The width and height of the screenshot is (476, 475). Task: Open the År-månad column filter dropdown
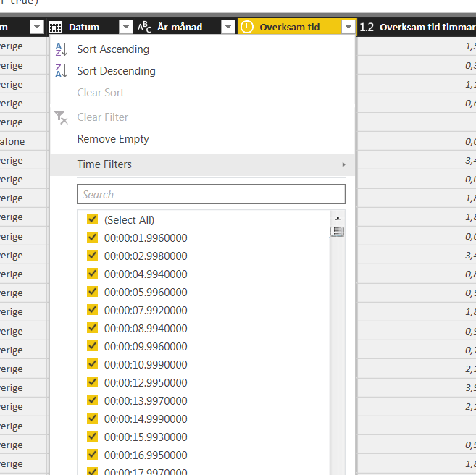click(x=228, y=27)
